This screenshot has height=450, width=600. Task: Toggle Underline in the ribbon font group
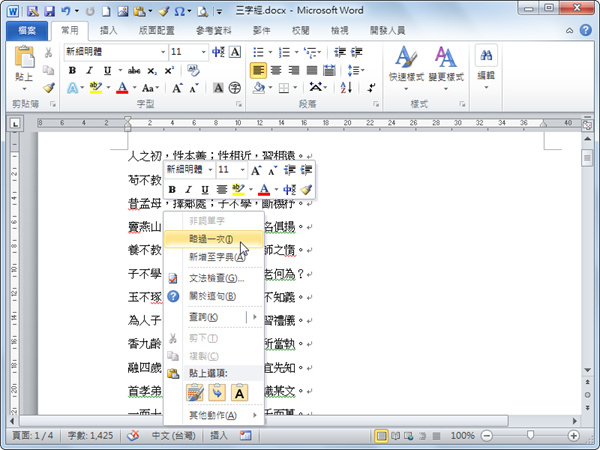click(x=107, y=70)
